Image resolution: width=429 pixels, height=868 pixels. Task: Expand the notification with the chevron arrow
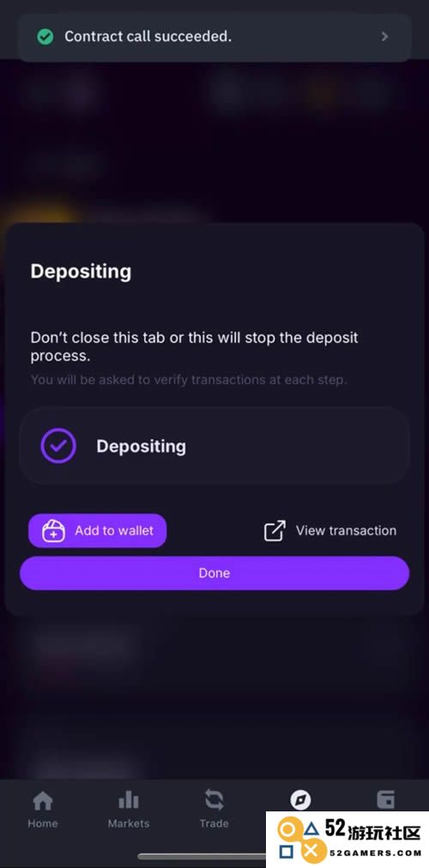385,37
